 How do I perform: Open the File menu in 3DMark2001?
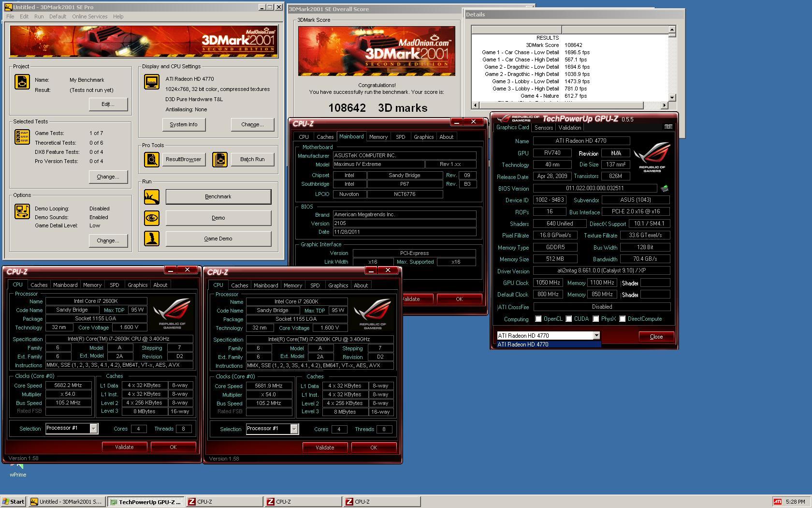pyautogui.click(x=10, y=16)
